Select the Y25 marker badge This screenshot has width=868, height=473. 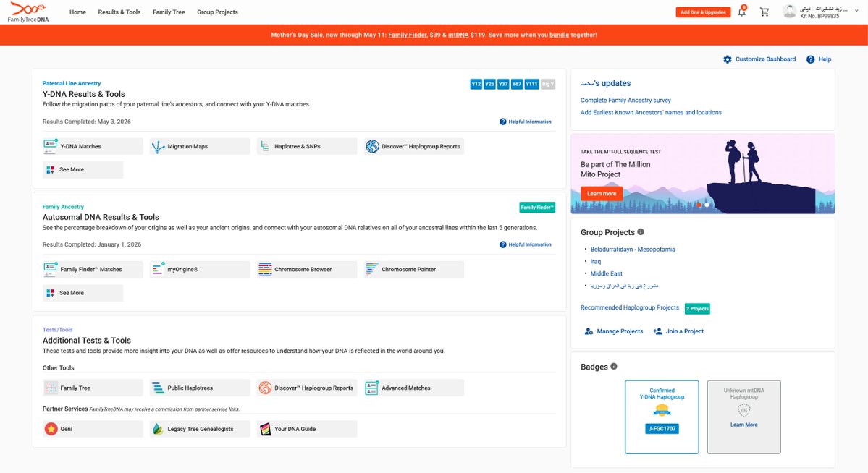489,84
